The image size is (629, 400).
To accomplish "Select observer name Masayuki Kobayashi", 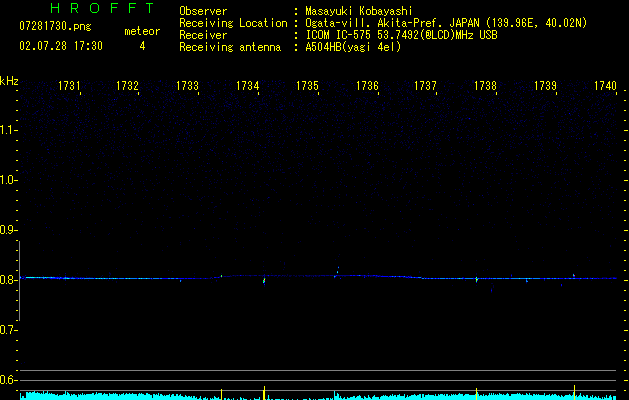I will [359, 11].
